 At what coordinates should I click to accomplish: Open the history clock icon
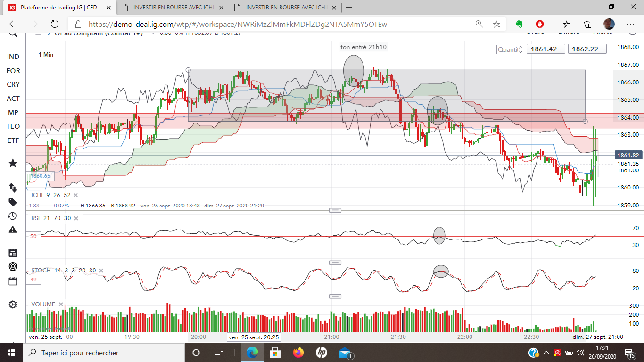13,216
